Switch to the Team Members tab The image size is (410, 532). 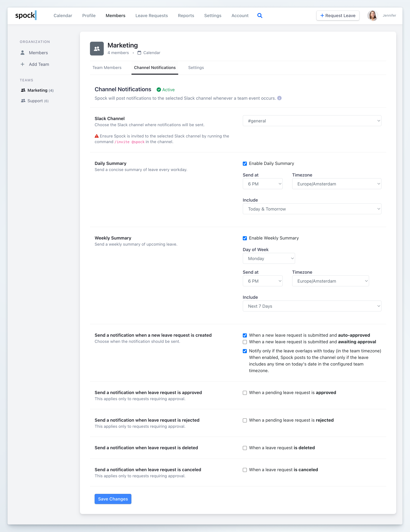[x=107, y=67]
